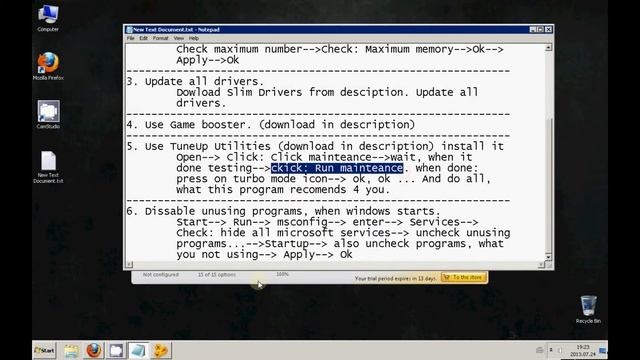Viewport: 640px width, 360px height.
Task: Click the Notepad title bar icon
Action: (129, 29)
